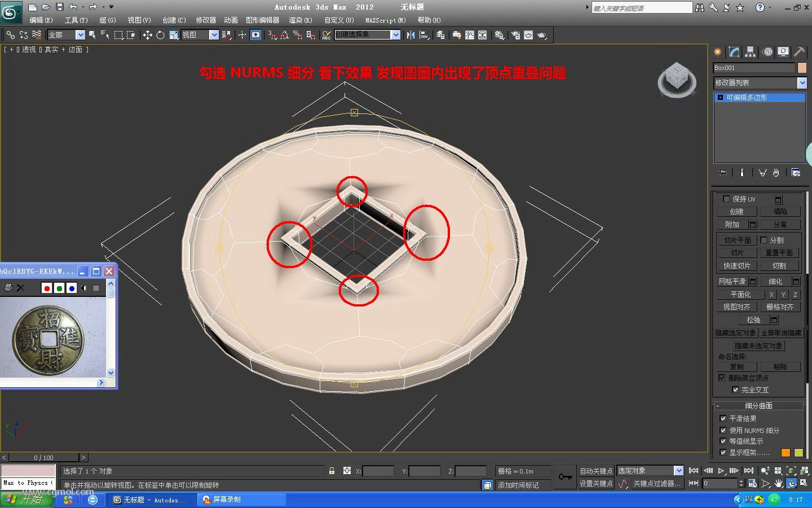Select the Move tool in main toolbar

(147, 35)
